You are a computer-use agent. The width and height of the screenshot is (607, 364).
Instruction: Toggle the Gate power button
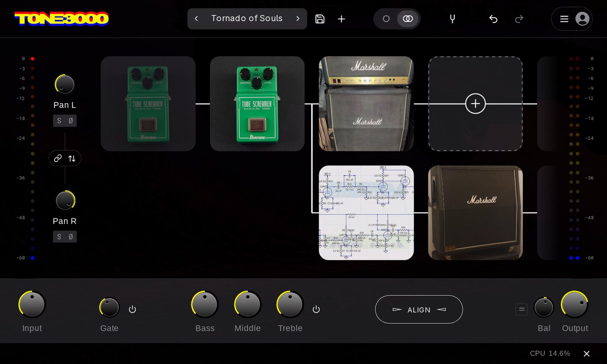(x=133, y=309)
